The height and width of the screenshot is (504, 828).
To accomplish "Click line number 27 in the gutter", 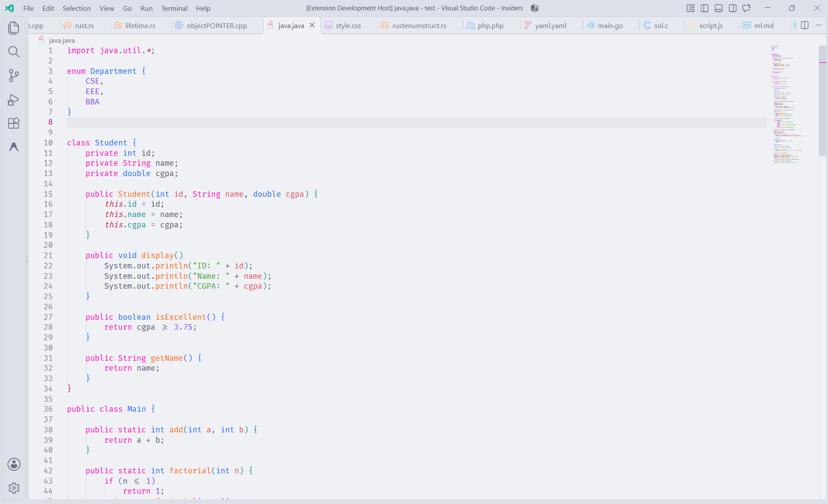I will tap(48, 317).
